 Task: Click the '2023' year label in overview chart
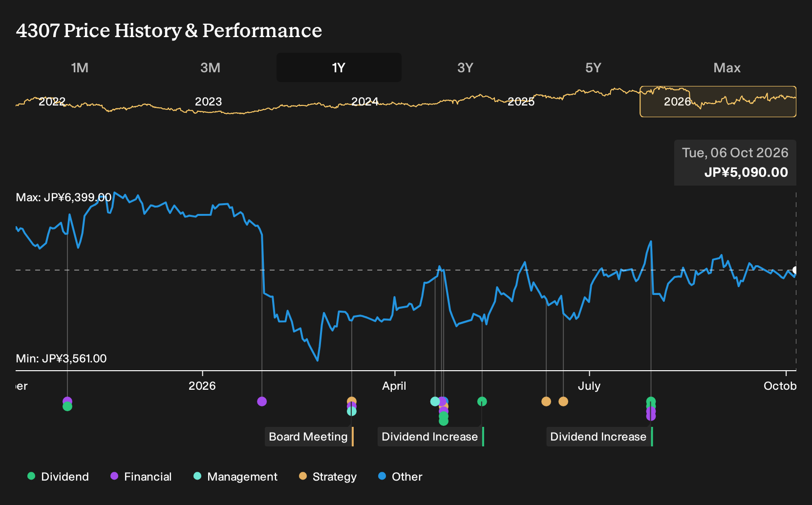pyautogui.click(x=208, y=102)
